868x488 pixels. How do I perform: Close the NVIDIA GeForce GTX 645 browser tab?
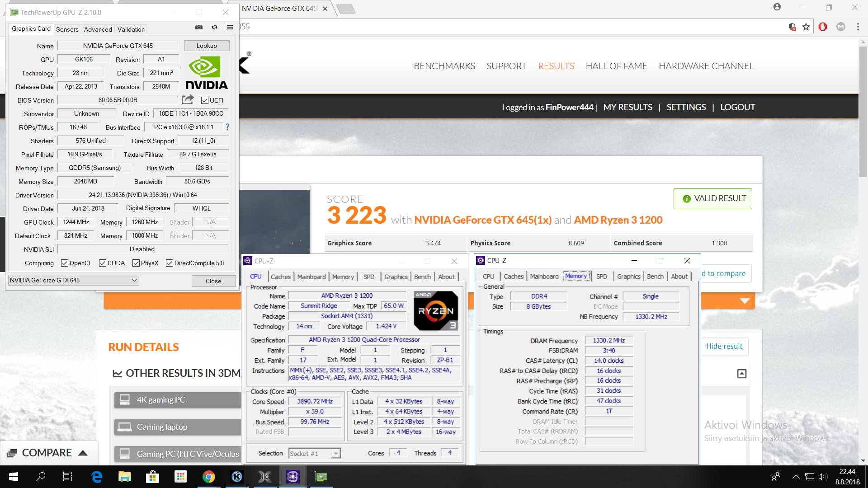[x=325, y=9]
